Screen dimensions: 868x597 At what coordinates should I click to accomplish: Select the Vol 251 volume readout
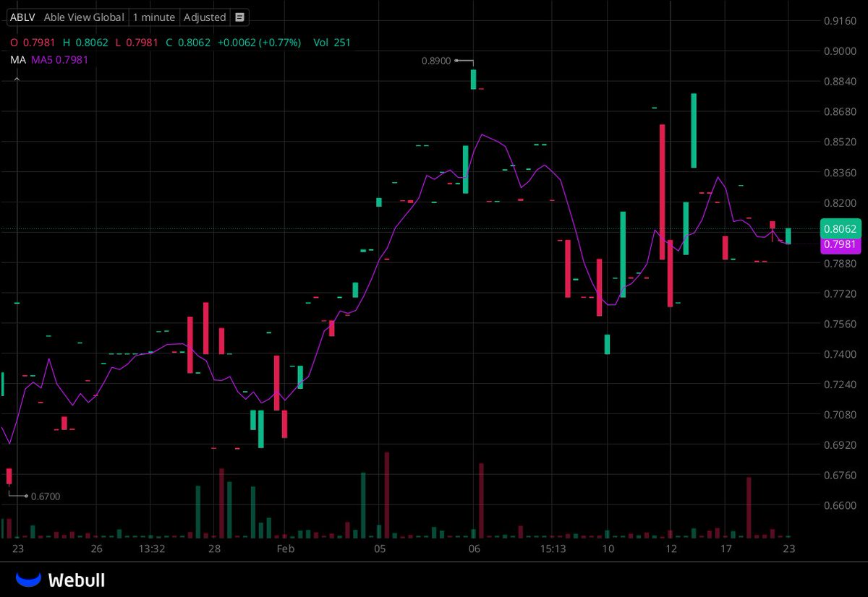[331, 43]
